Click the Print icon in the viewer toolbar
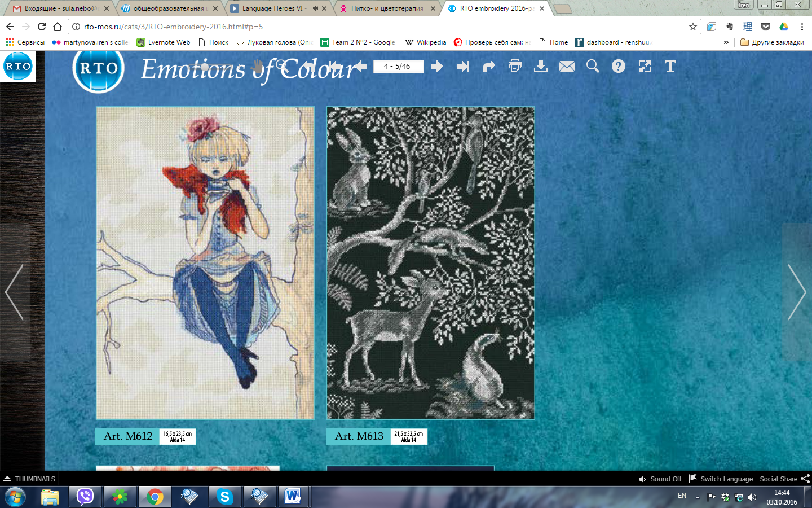 tap(515, 66)
